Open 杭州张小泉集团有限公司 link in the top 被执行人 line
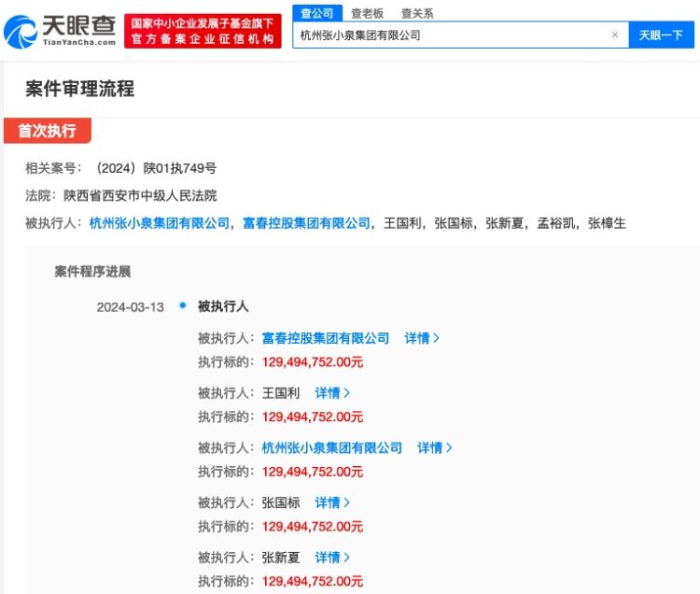The width and height of the screenshot is (700, 594). (x=160, y=223)
